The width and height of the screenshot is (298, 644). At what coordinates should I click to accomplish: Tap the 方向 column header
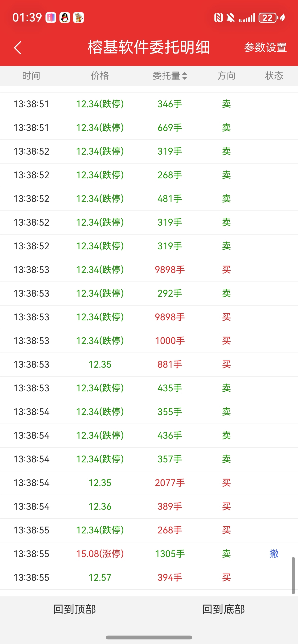point(226,76)
